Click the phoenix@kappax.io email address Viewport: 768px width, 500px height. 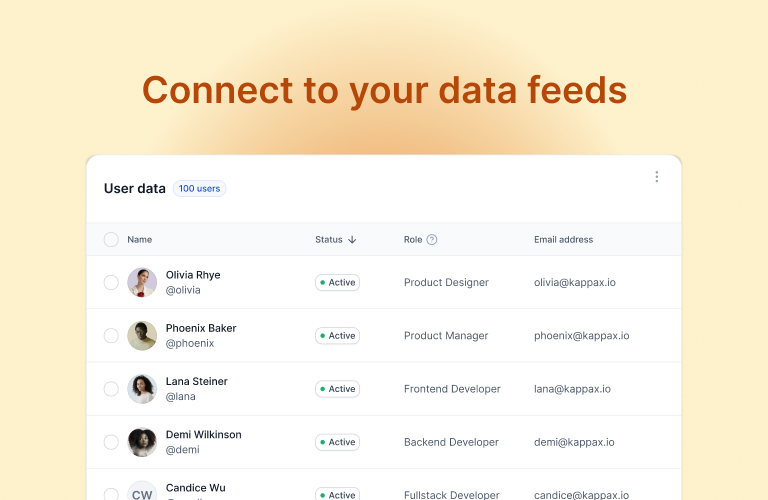coord(581,336)
